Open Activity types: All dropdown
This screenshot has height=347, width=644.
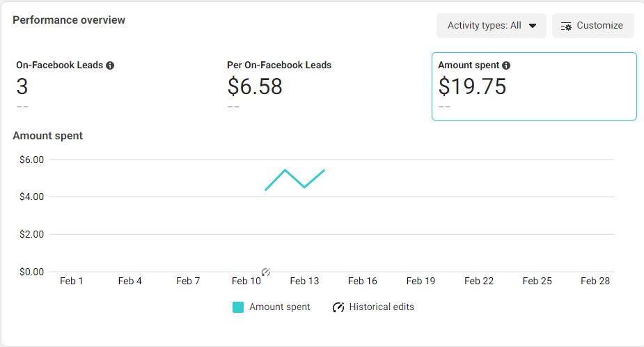[491, 26]
